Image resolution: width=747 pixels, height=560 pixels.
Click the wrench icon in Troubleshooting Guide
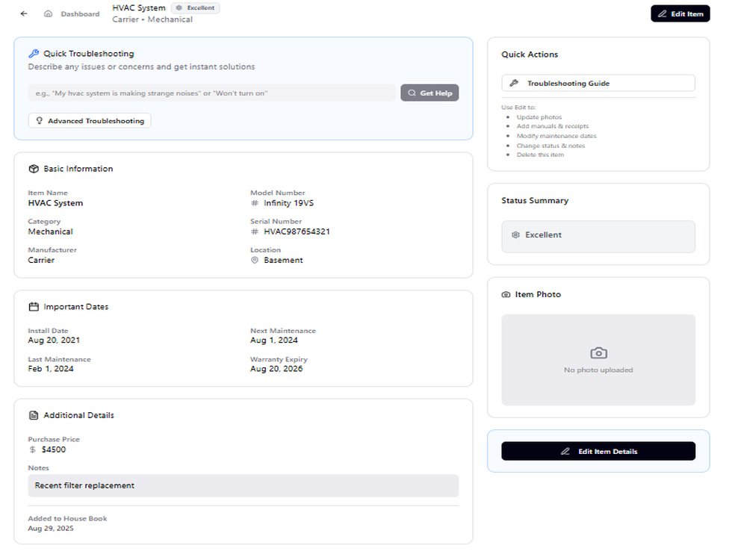514,83
